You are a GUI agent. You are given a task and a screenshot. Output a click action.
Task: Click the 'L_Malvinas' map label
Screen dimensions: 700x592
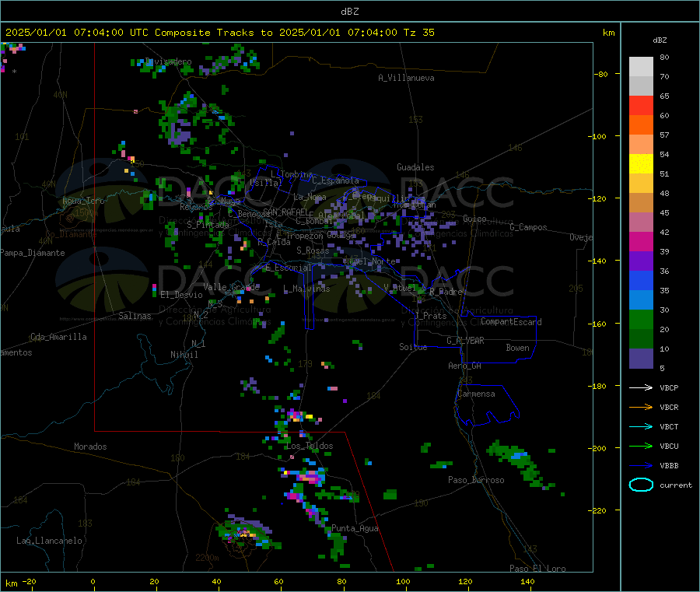coord(306,289)
